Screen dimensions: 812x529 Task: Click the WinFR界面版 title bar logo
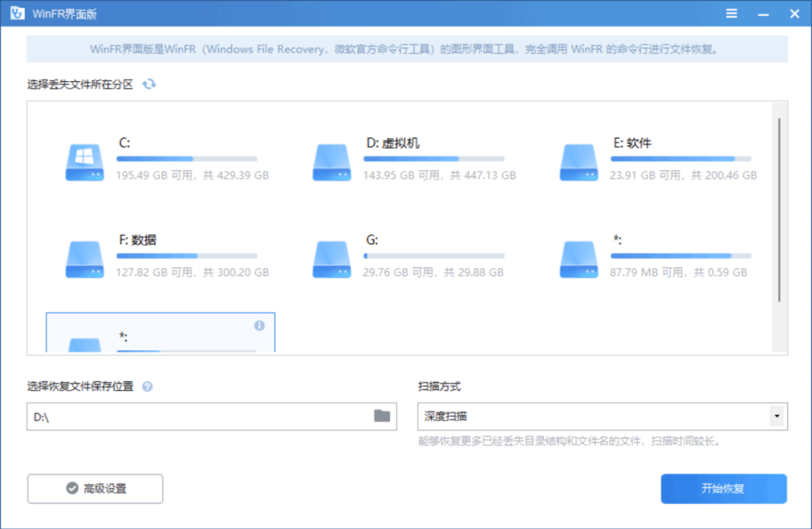(16, 13)
